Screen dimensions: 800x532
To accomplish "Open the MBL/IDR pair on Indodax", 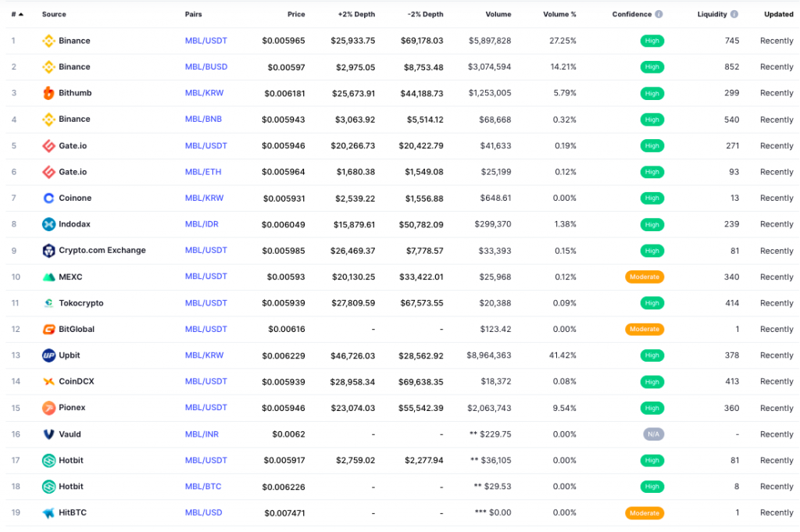I will (202, 224).
